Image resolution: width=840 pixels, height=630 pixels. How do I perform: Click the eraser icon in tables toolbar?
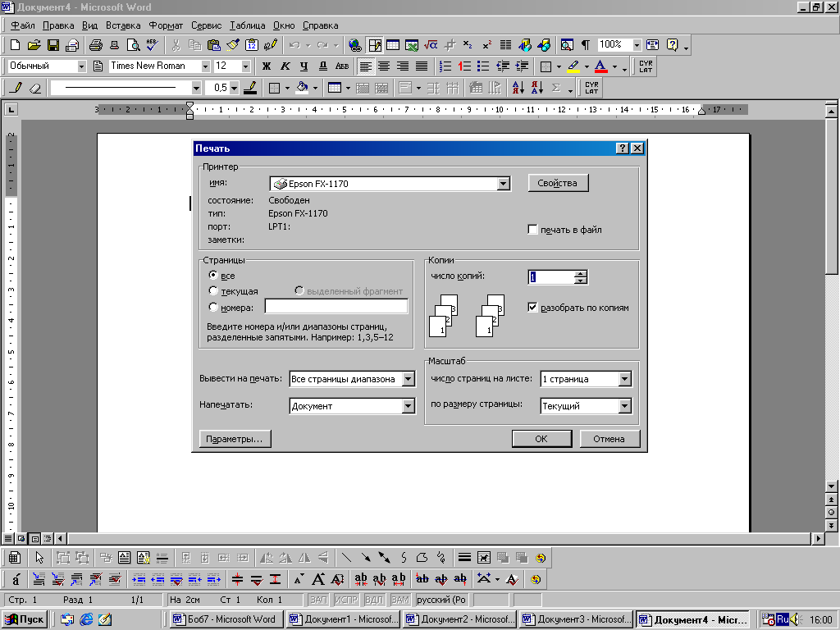pos(35,88)
